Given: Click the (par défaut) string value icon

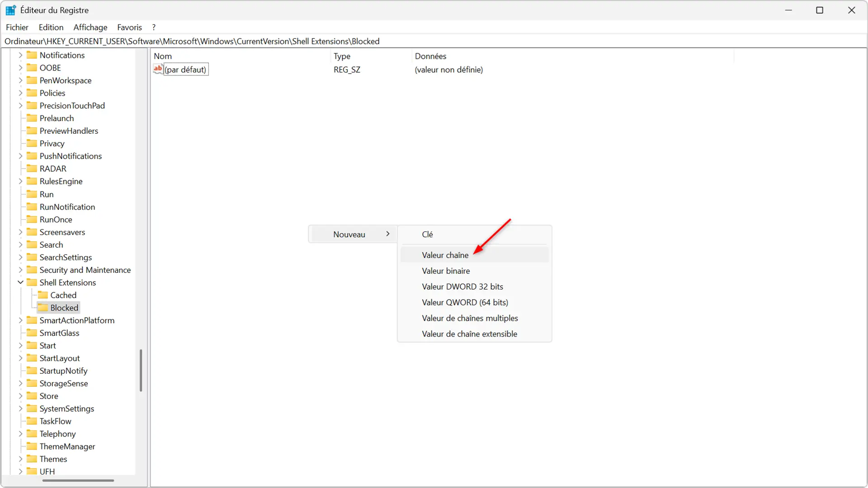Looking at the screenshot, I should coord(158,69).
